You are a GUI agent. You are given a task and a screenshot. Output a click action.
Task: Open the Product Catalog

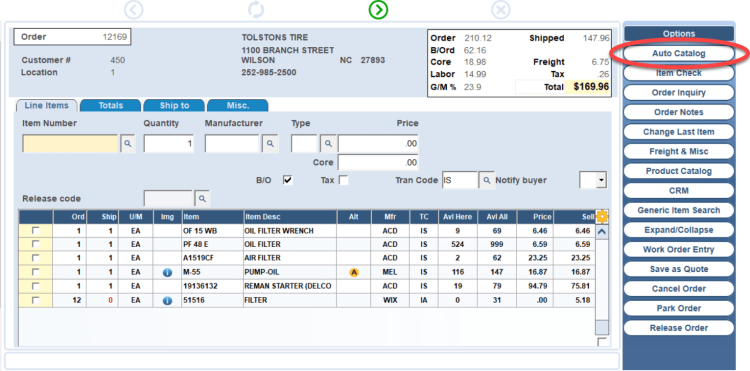[678, 171]
